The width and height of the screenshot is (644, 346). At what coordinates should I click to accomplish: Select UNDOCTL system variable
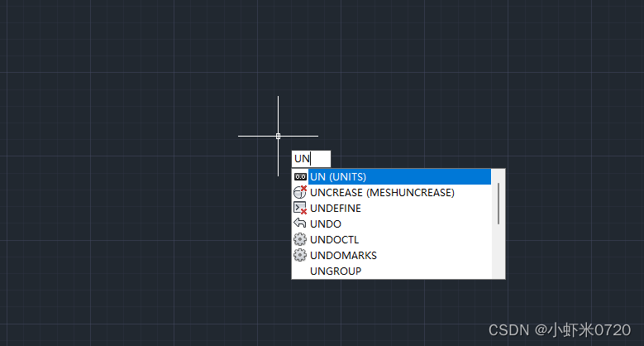point(392,239)
